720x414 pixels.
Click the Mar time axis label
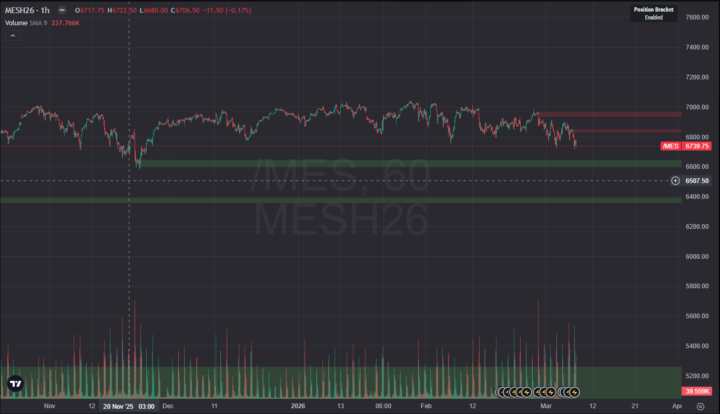point(546,406)
